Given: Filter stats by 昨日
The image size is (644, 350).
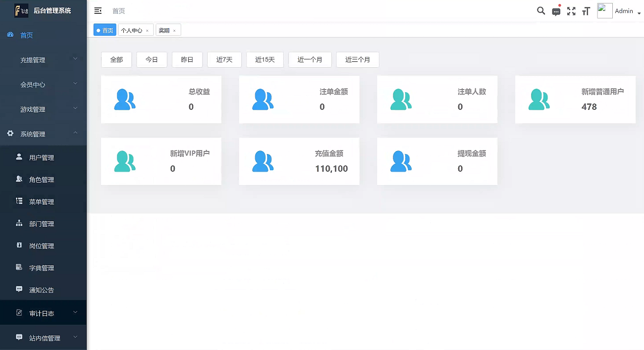Looking at the screenshot, I should click(187, 59).
